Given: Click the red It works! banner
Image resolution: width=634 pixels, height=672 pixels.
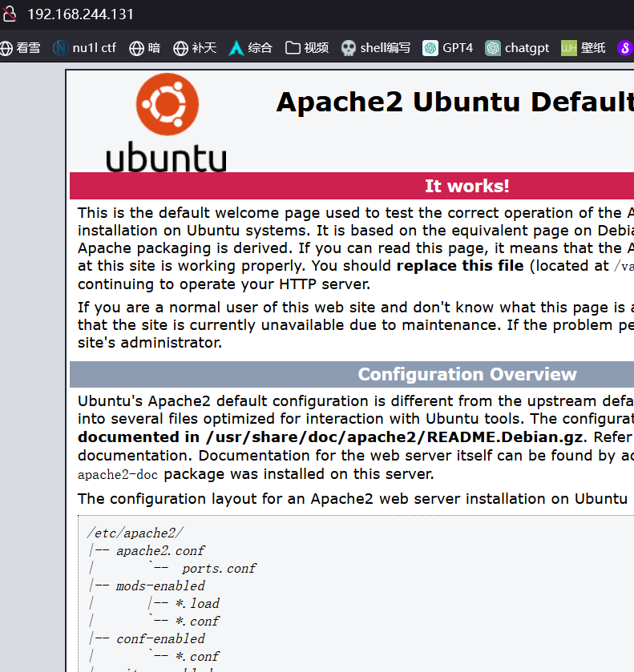Looking at the screenshot, I should [466, 186].
